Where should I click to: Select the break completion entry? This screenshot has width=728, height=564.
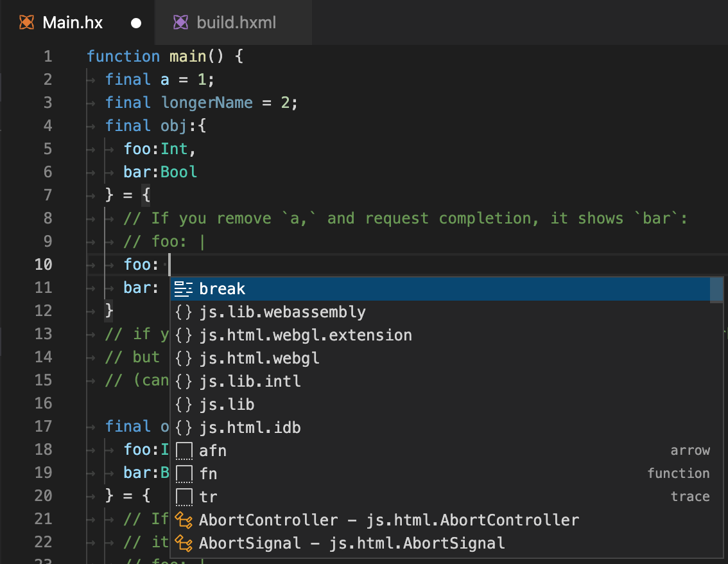point(222,288)
